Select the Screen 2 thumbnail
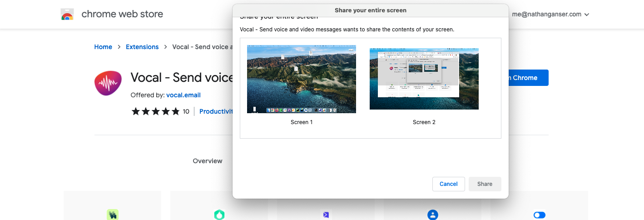 coord(424,79)
